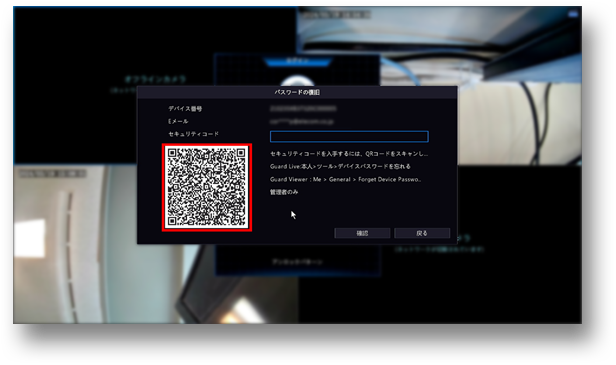Click the パスワードの復旧 dialog title

point(297,92)
